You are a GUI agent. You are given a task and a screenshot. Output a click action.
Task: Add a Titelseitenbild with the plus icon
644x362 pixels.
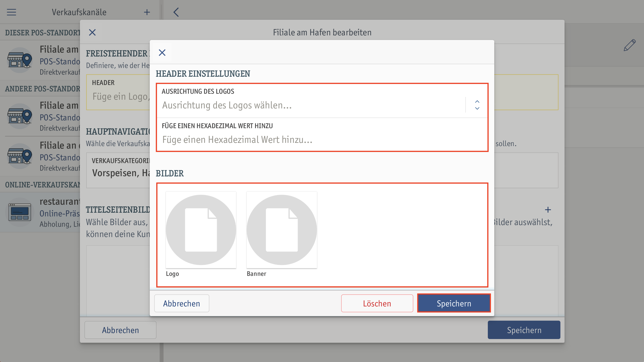click(548, 209)
